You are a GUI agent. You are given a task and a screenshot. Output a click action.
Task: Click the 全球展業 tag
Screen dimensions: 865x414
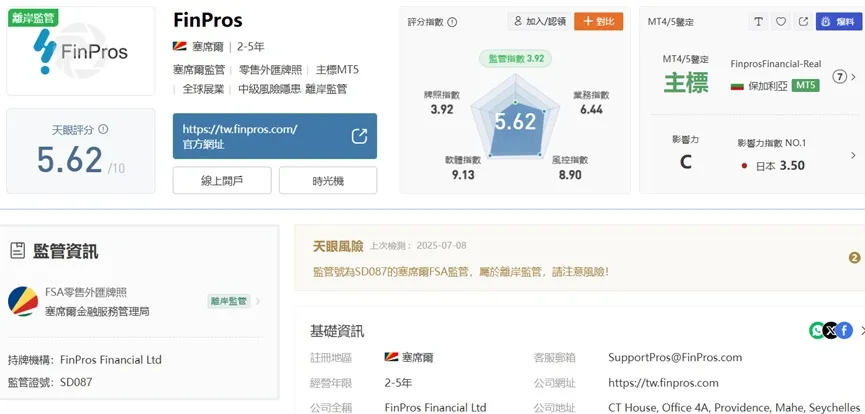(x=204, y=89)
